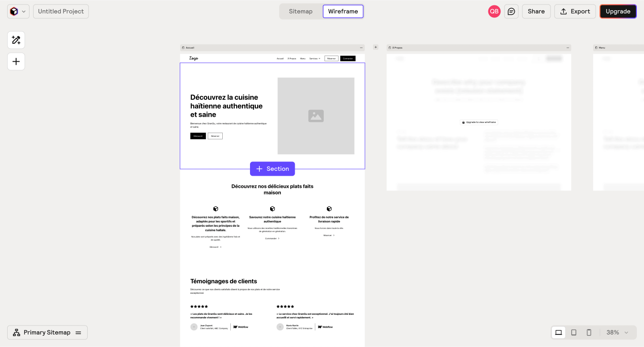Click the black Upgrade button
This screenshot has height=347, width=644.
[x=618, y=12]
